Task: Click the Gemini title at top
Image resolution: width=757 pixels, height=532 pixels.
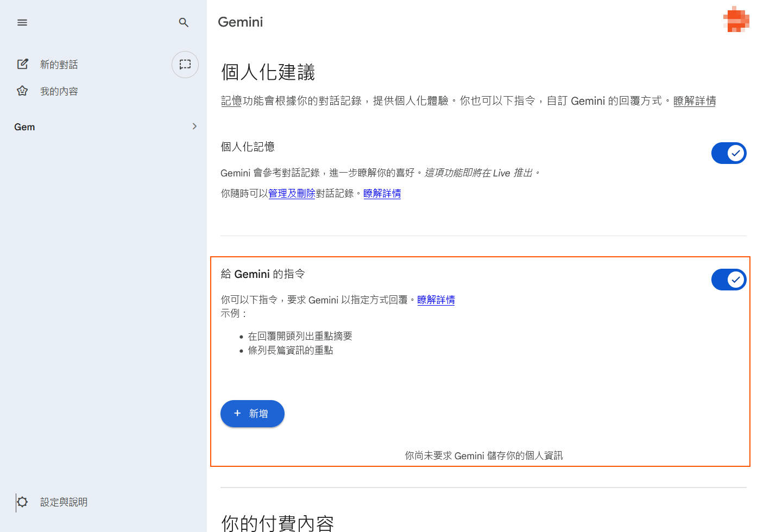Action: coord(240,22)
